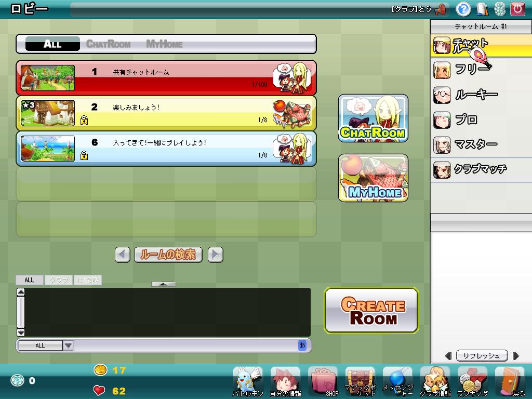Open the Magic Pocket treasure chest
The height and width of the screenshot is (399, 532).
(360, 381)
